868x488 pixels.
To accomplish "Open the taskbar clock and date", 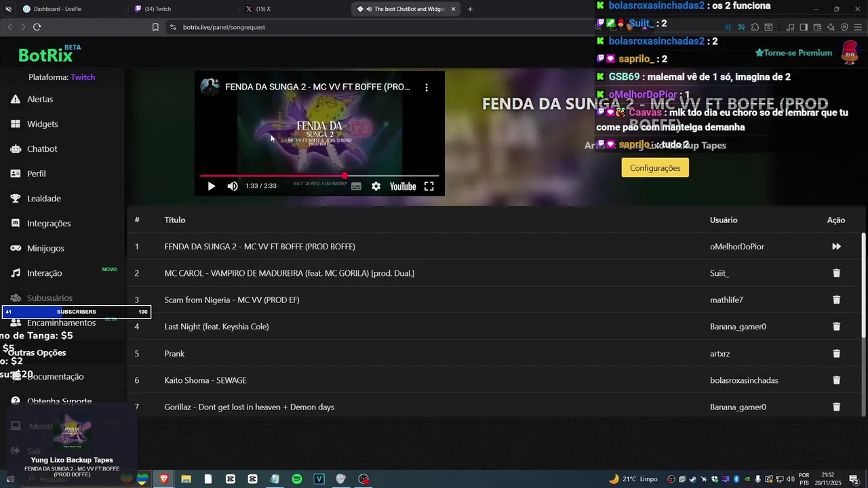I will coord(828,479).
